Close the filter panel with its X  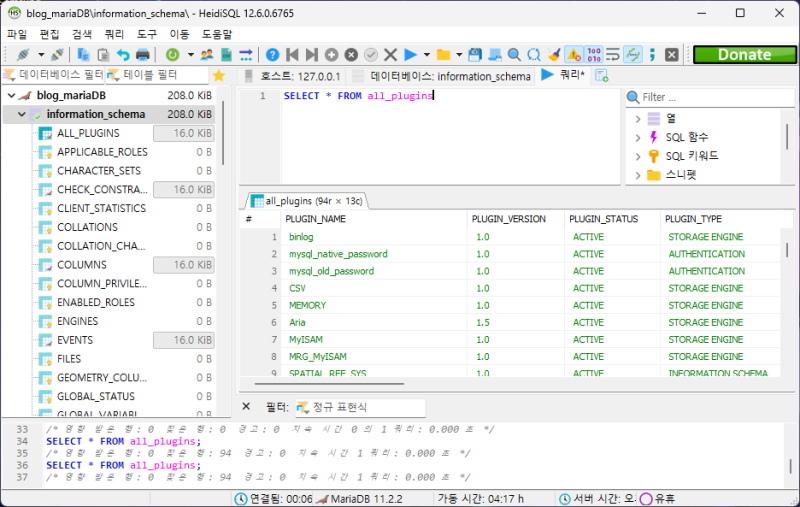tap(246, 407)
